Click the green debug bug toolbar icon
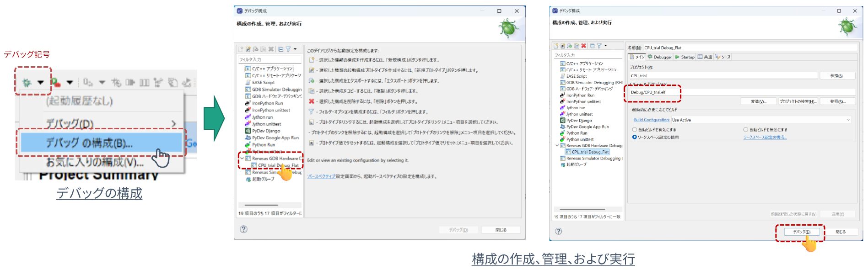The image size is (868, 270). 27,83
